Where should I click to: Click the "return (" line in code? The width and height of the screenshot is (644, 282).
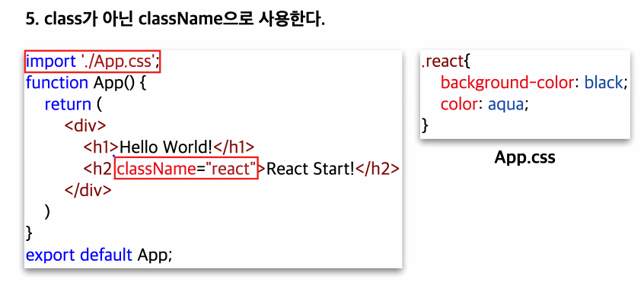click(x=73, y=105)
